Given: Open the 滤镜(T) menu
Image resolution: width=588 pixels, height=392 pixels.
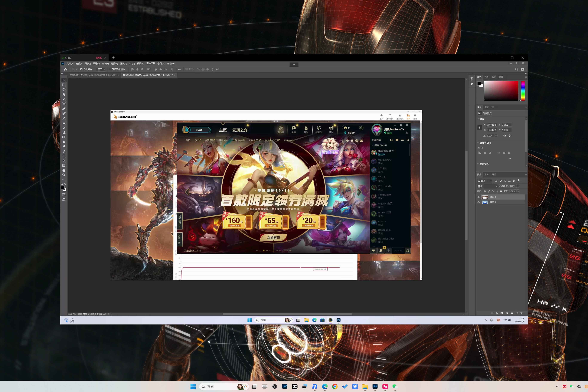Looking at the screenshot, I should coord(123,63).
